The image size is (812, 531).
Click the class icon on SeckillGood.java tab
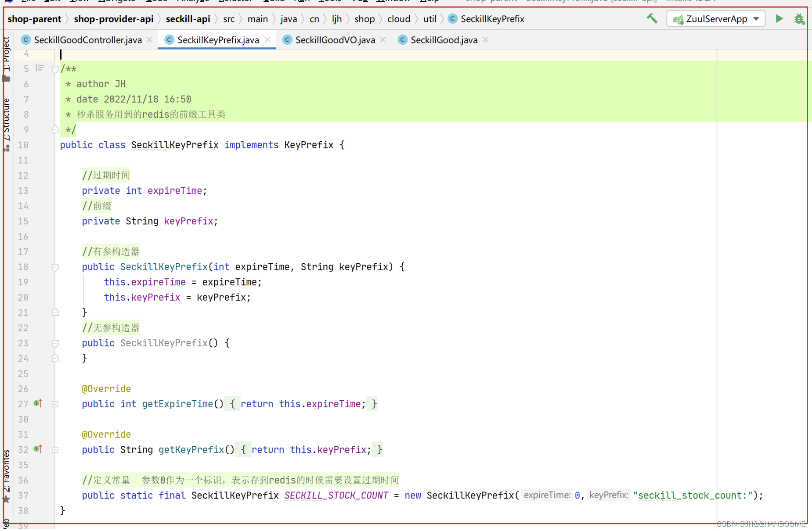[x=402, y=40]
